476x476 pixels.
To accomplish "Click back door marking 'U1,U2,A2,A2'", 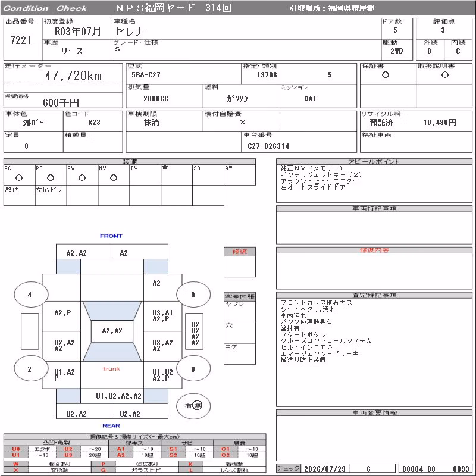I will point(118,396).
